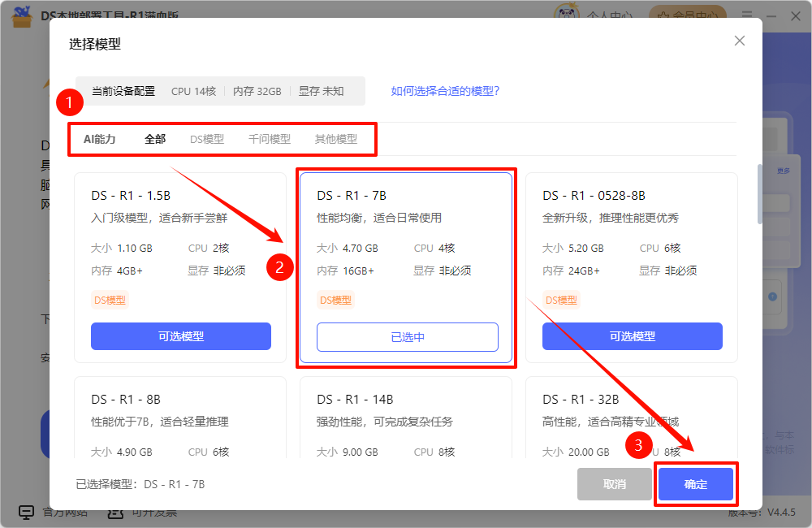Click 已选中 button on DS - R1 - 7B
This screenshot has width=812, height=528.
pos(407,337)
